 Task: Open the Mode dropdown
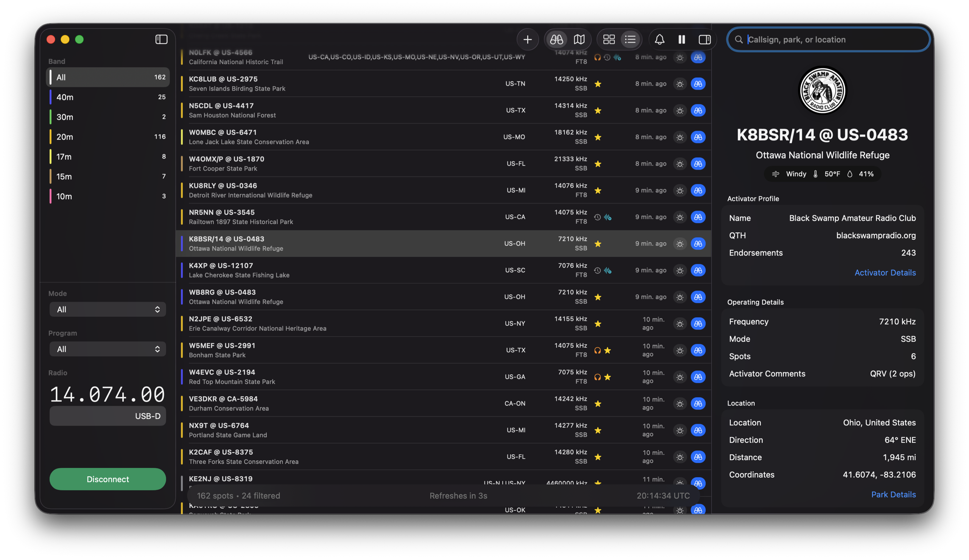(107, 310)
